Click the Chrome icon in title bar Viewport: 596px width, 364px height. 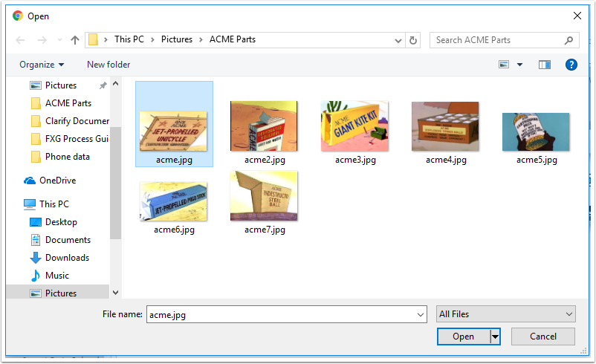tap(18, 16)
